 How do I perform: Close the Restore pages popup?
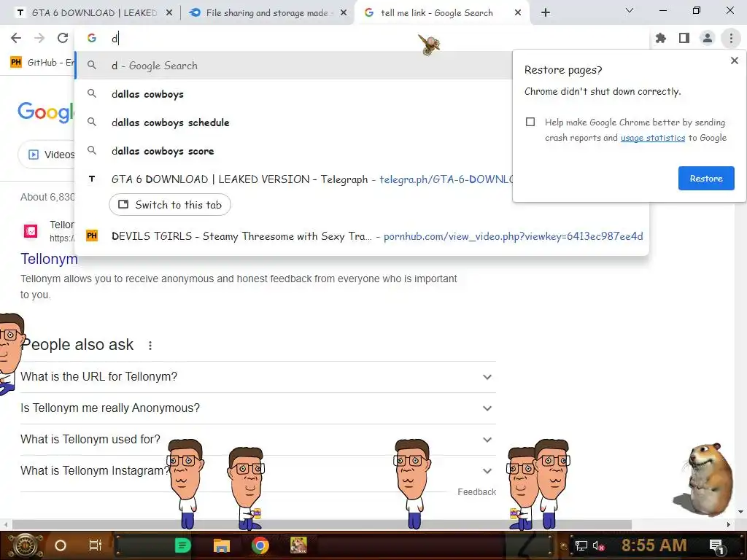(x=734, y=61)
